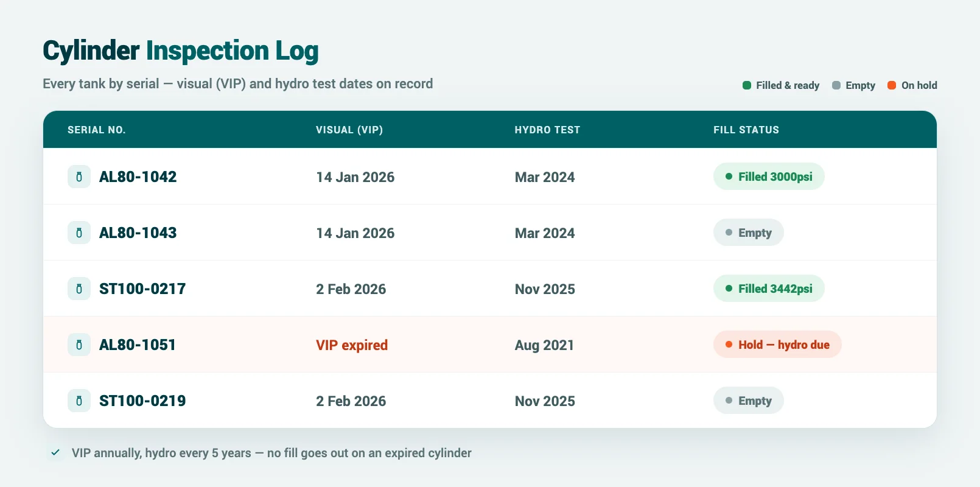Click the 2 Feb 2026 date for ST100-0219

click(x=351, y=401)
